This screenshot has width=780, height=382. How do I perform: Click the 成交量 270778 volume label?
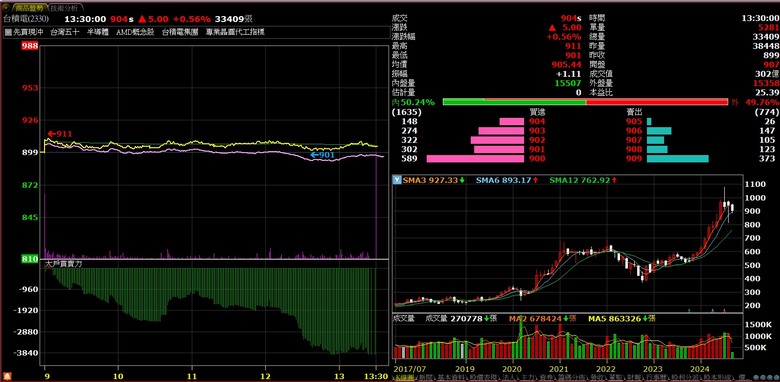pos(461,318)
